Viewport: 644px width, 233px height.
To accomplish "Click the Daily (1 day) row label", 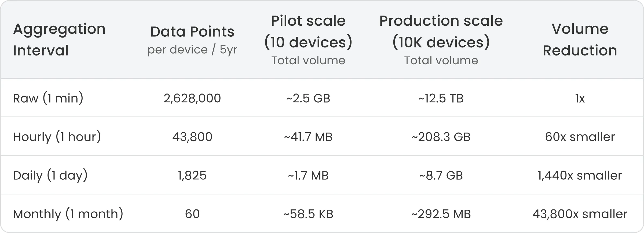I will (50, 175).
